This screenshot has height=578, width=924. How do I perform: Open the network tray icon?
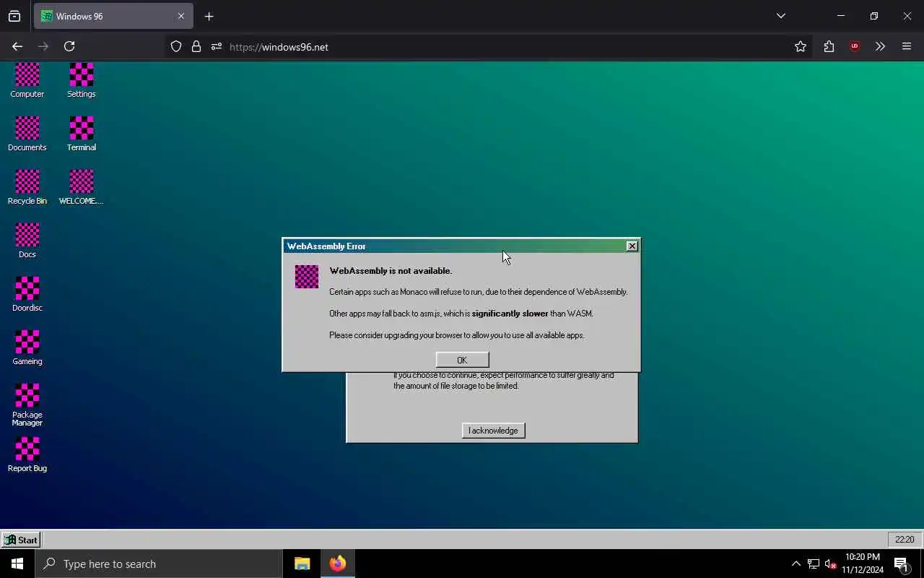814,564
